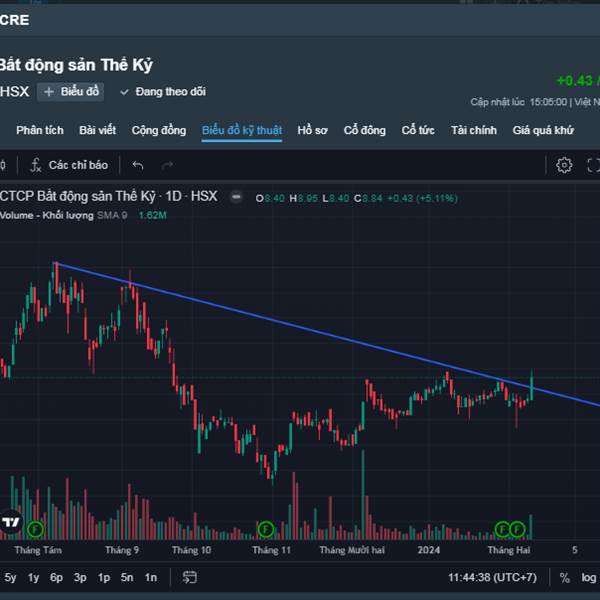Click the CRE ticker symbol header
The image size is (600, 600).
point(14,20)
